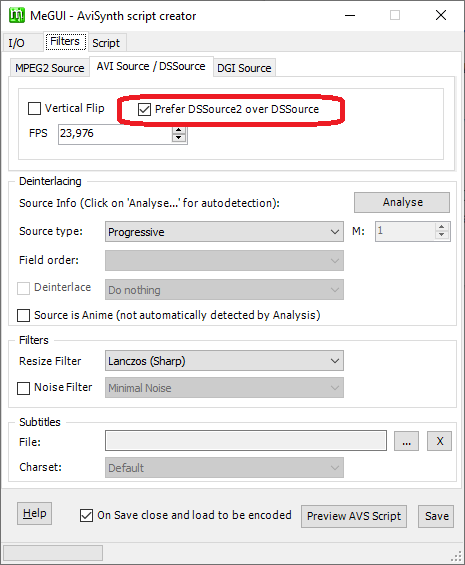
Task: Click the window resize grip
Action: pos(457,556)
